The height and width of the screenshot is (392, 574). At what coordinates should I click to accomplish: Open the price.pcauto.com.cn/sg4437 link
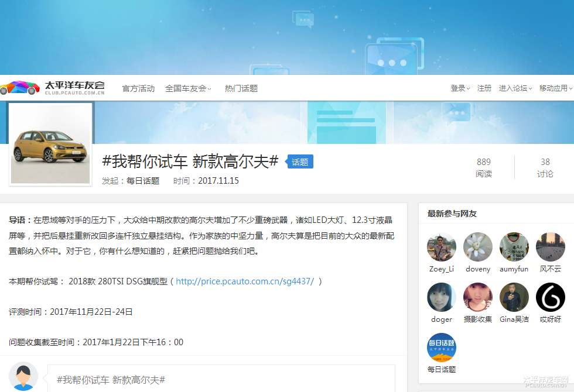click(x=245, y=281)
